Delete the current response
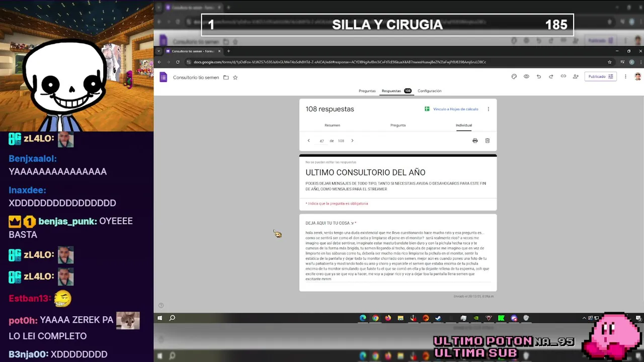 (488, 141)
